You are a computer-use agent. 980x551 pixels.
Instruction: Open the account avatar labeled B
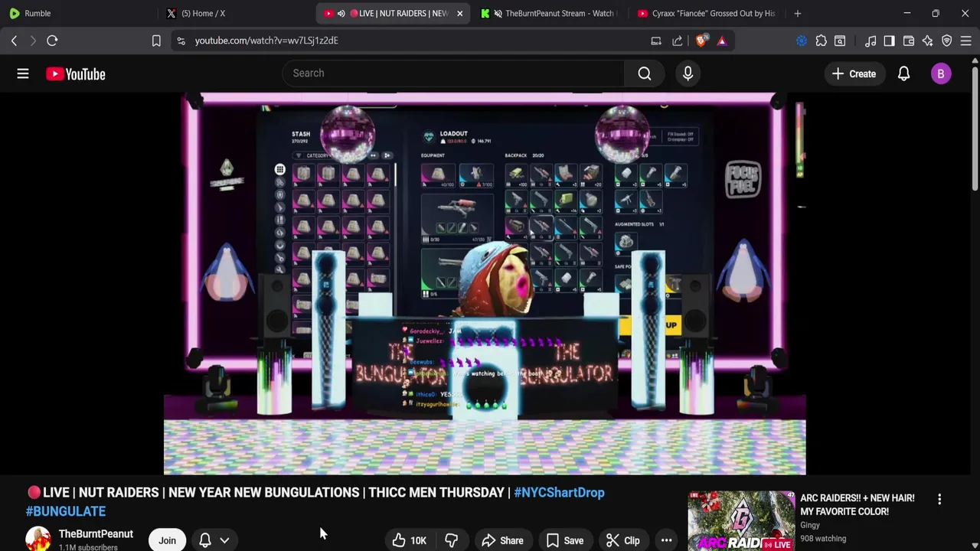[x=941, y=73]
